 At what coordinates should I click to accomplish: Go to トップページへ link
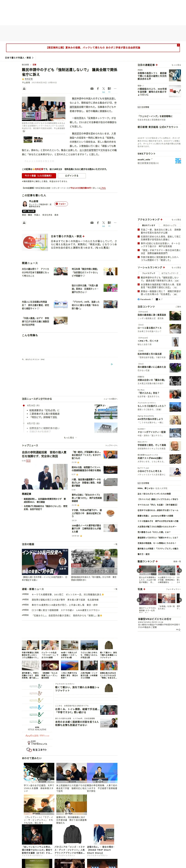(x=111, y=445)
